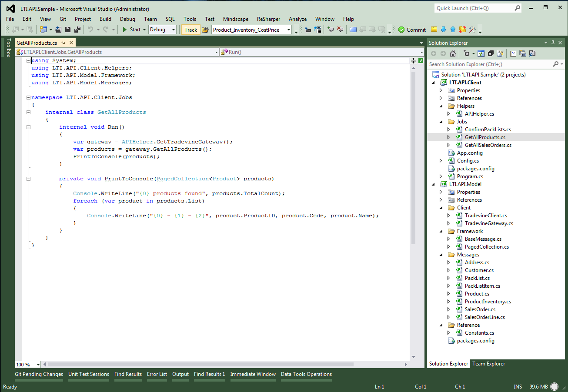The image size is (568, 392).
Task: Open the Start button dropdown arrow
Action: point(144,30)
